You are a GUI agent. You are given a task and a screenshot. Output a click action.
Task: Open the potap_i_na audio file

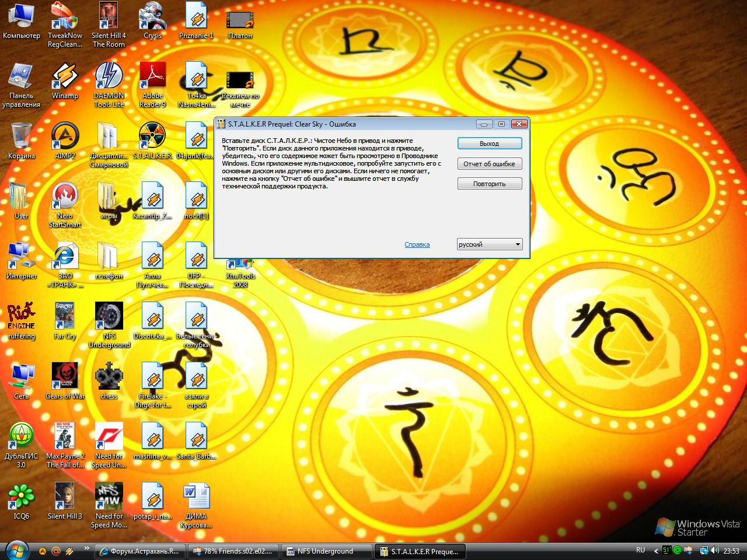pos(152,502)
